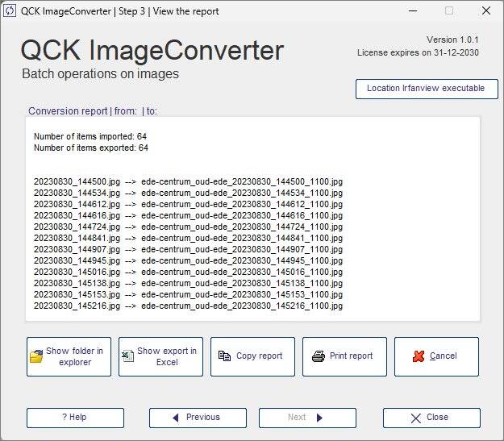Click output ede-centrum_oud-ede_20230830_145138_1100.jpg
Screen dimensions: 504x441
point(242,283)
